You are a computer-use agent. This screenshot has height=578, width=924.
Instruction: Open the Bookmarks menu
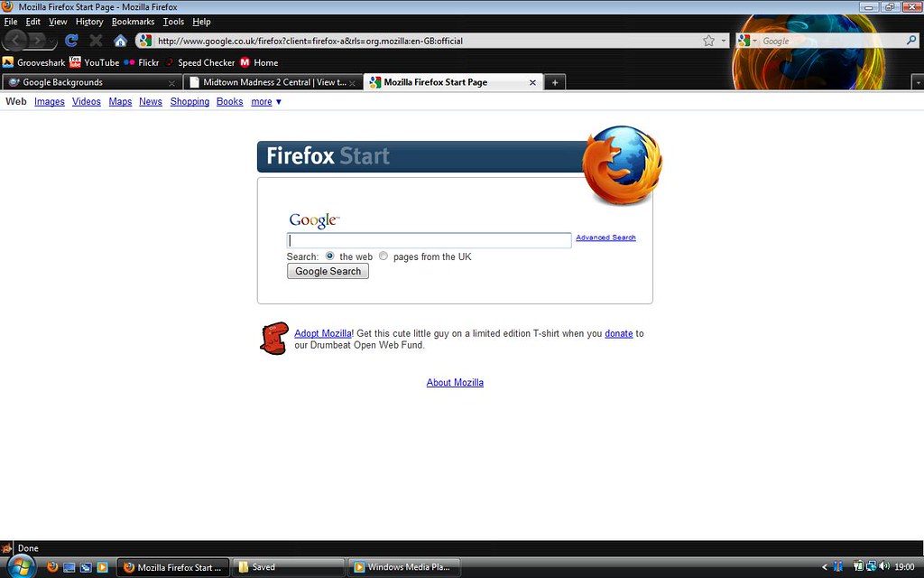pos(133,22)
